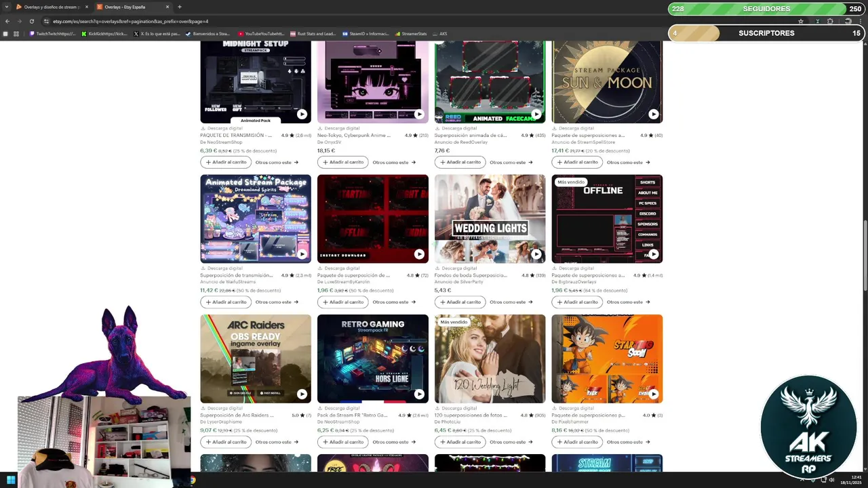Screen dimensions: 868x488
Task: Add WaifuStreams Dreamland package to cart
Action: tap(226, 302)
